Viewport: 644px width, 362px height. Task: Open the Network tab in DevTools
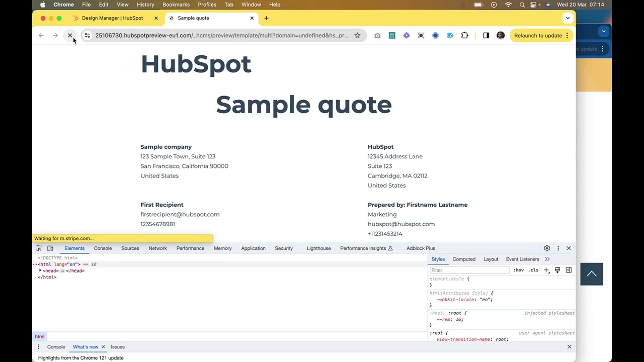pyautogui.click(x=157, y=248)
